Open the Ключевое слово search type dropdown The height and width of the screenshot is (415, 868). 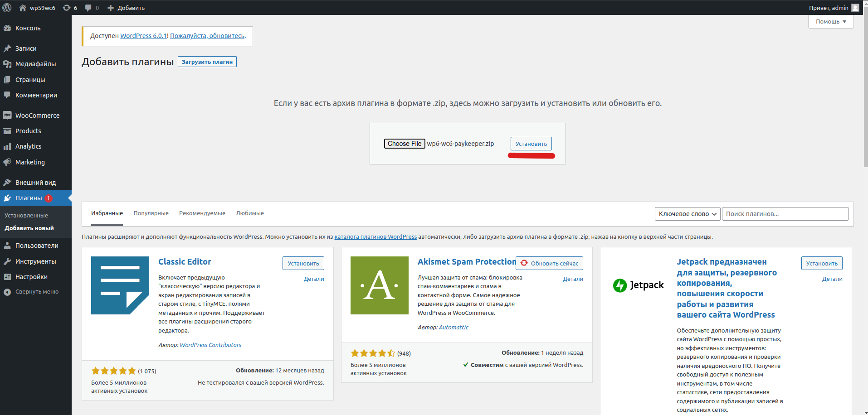coord(687,214)
